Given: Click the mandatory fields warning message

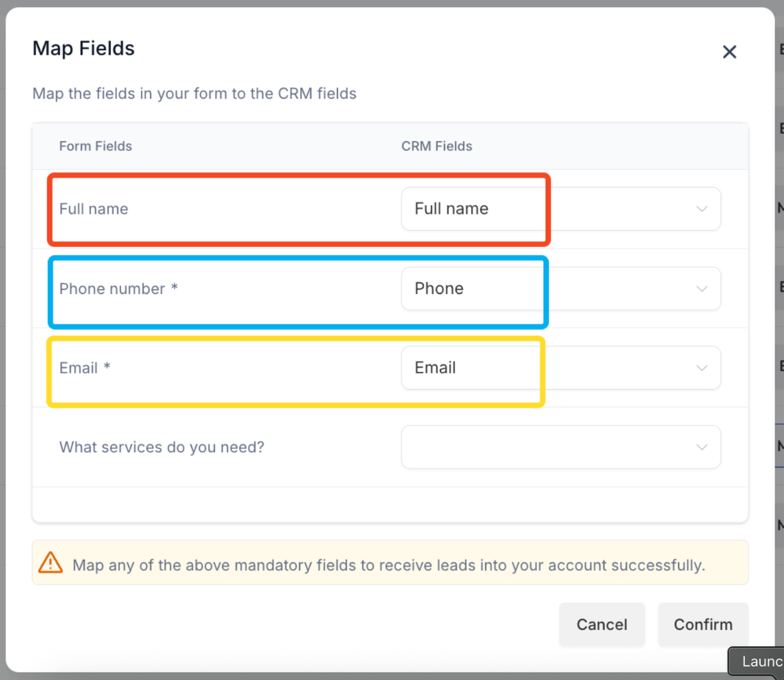Looking at the screenshot, I should point(389,565).
